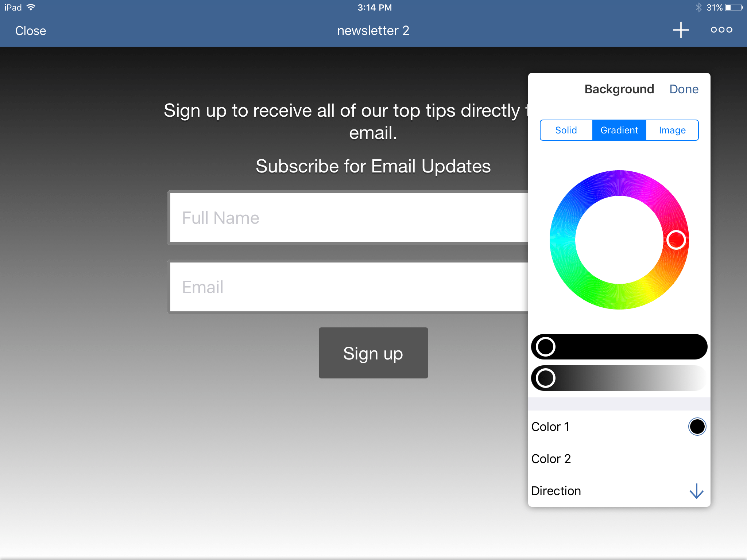Tap the black Color 1 swatch

[697, 427]
